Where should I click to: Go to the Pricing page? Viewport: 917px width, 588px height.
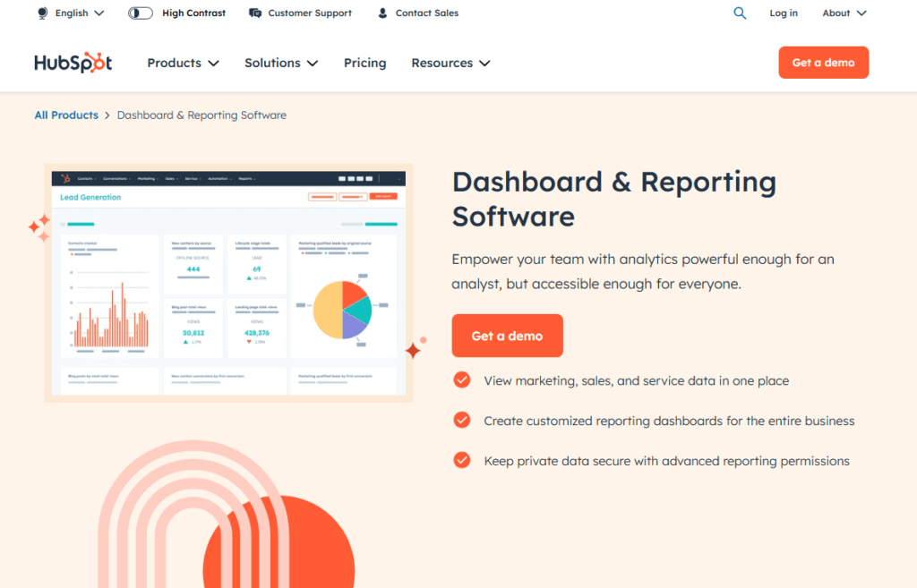tap(365, 63)
